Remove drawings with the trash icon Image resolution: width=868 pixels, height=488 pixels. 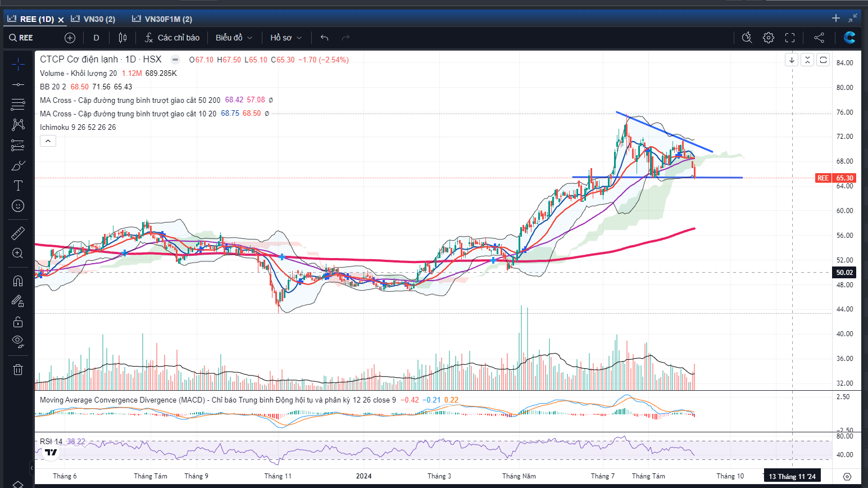click(18, 369)
